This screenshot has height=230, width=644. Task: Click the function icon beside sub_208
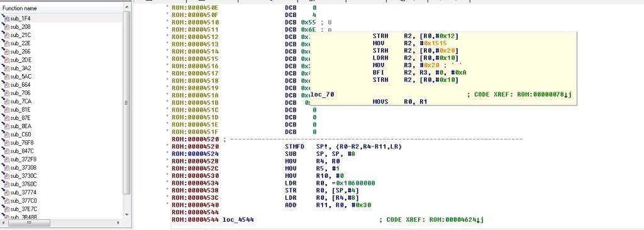[x=5, y=26]
